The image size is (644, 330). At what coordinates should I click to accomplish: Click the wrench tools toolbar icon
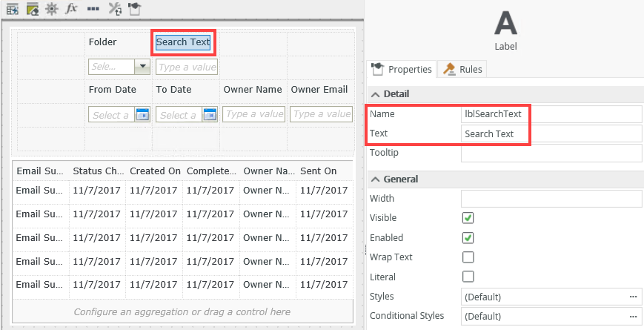point(114,9)
